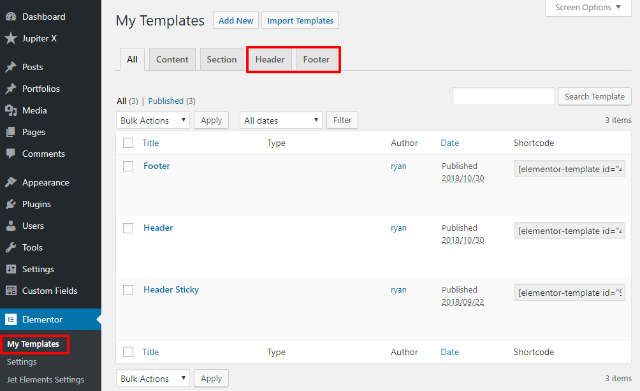Open the Header Sticky title link
The width and height of the screenshot is (640, 391).
click(x=171, y=290)
